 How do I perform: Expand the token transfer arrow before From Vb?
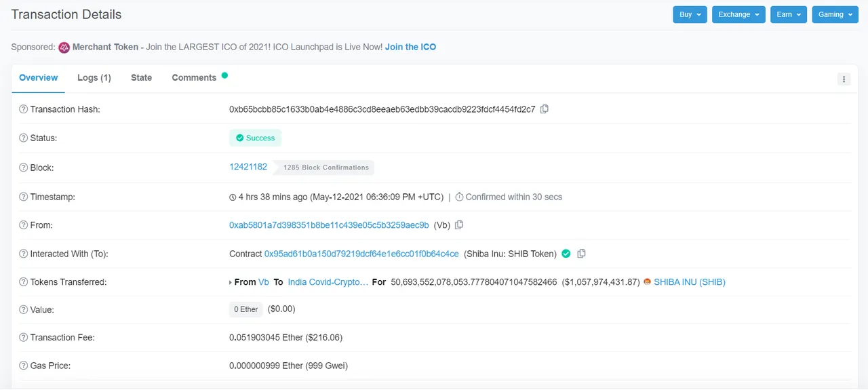[x=231, y=282]
